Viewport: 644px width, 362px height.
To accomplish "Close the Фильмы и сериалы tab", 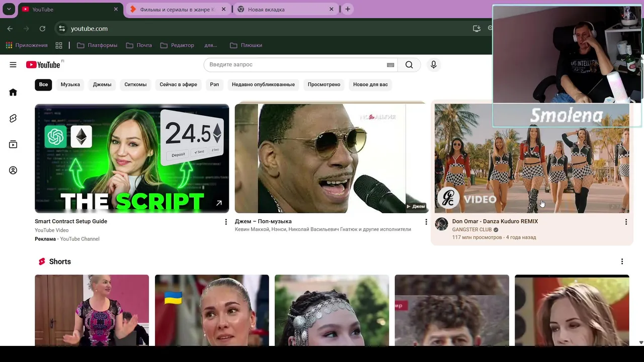I will tap(223, 9).
